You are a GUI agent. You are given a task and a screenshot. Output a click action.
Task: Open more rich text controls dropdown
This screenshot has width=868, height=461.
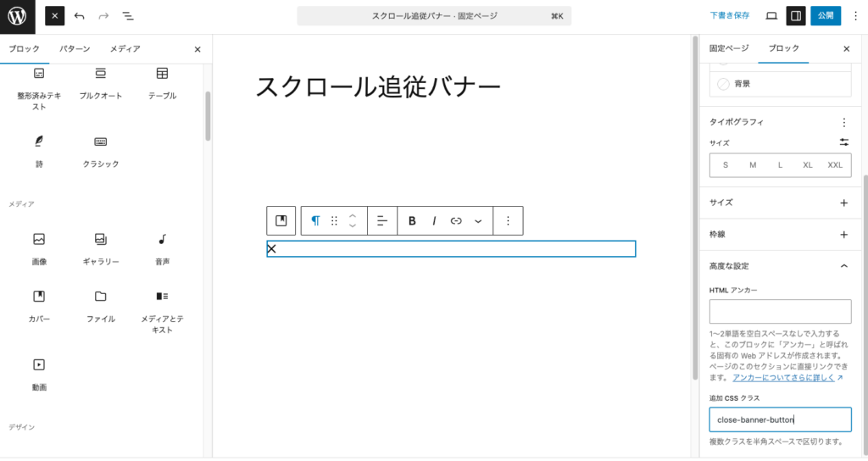478,221
